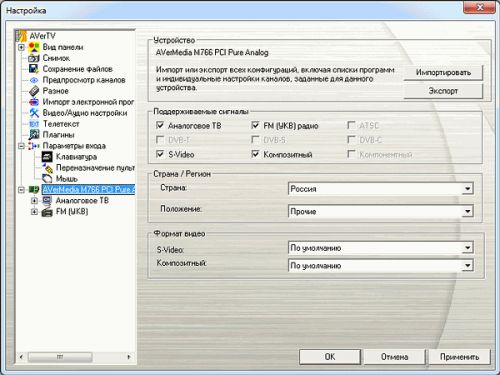Select the Телетекст icon in tree
The width and height of the screenshot is (500, 375).
pyautogui.click(x=34, y=124)
